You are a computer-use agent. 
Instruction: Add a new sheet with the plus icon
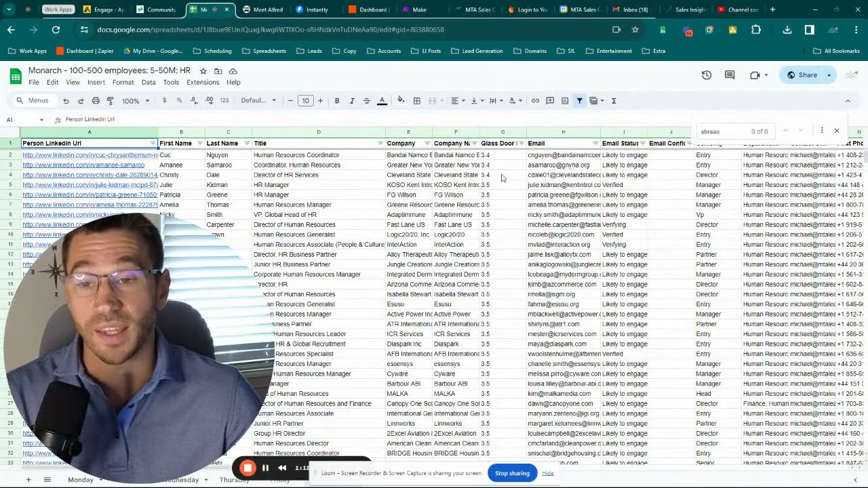[x=28, y=480]
